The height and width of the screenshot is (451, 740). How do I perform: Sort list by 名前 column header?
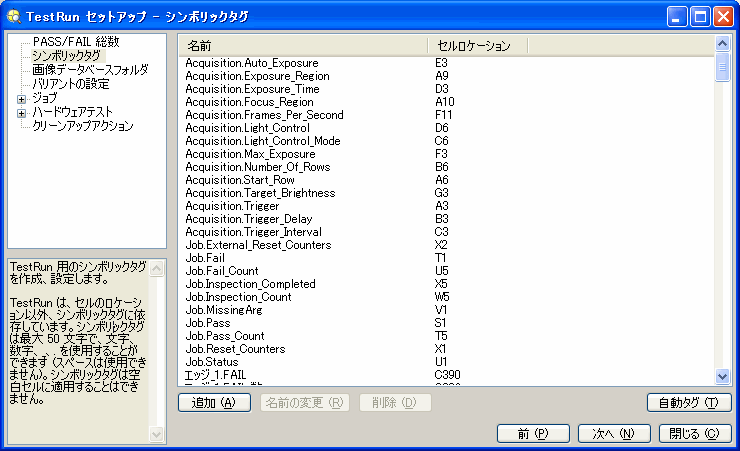tap(302, 46)
